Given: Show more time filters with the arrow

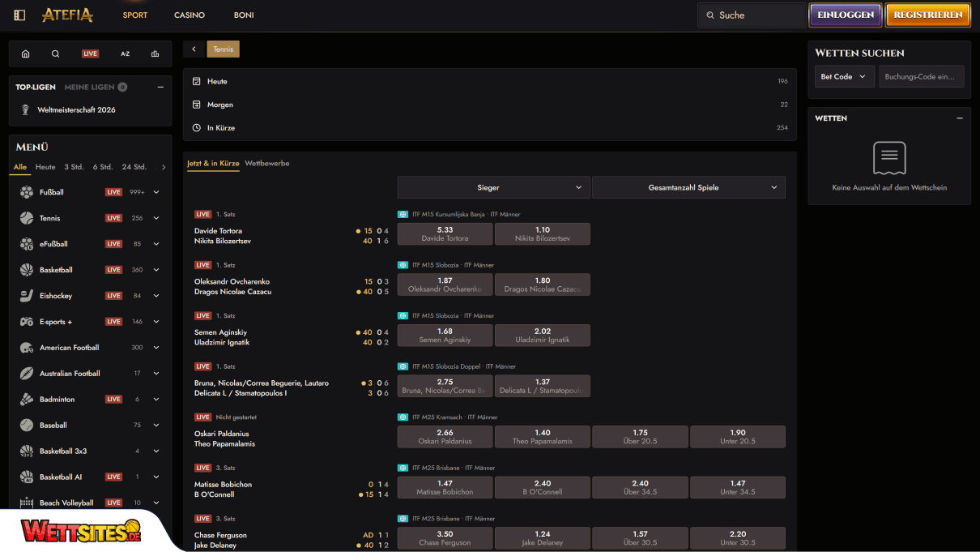Looking at the screenshot, I should pos(164,167).
